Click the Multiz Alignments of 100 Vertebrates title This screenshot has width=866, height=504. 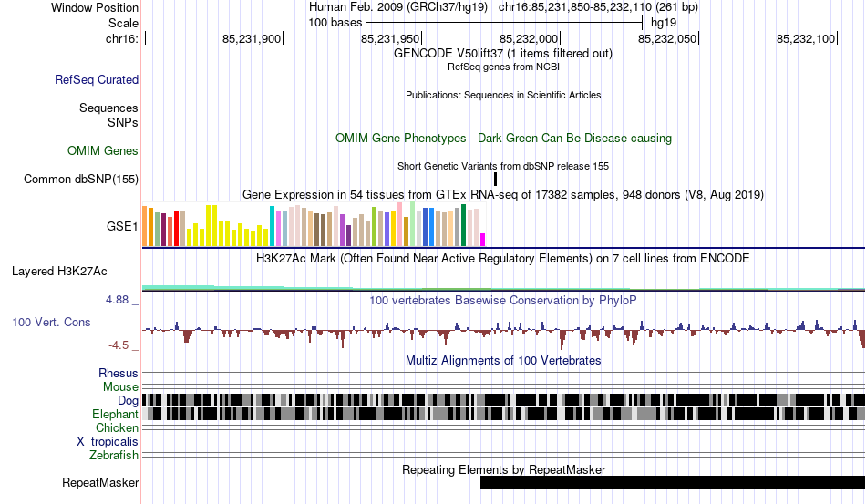(x=503, y=361)
